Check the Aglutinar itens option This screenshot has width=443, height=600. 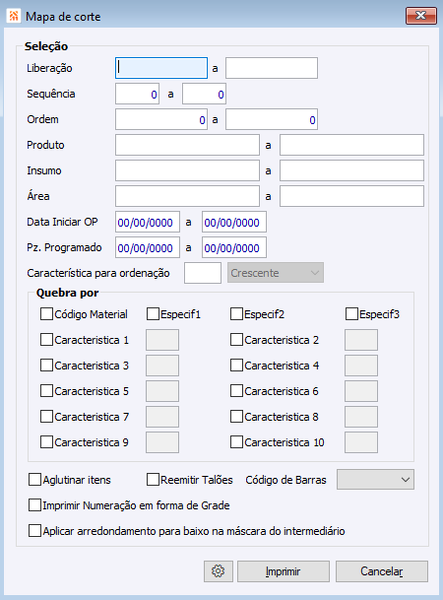tap(35, 480)
